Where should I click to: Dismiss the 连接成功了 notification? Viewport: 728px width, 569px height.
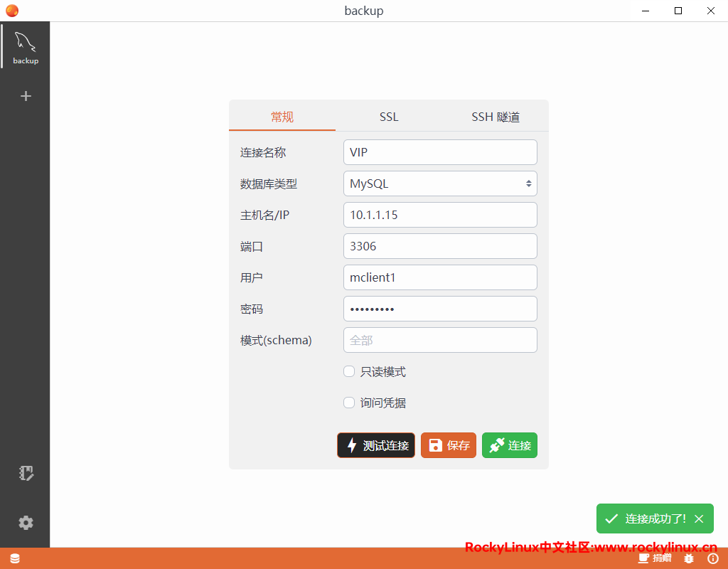click(699, 519)
